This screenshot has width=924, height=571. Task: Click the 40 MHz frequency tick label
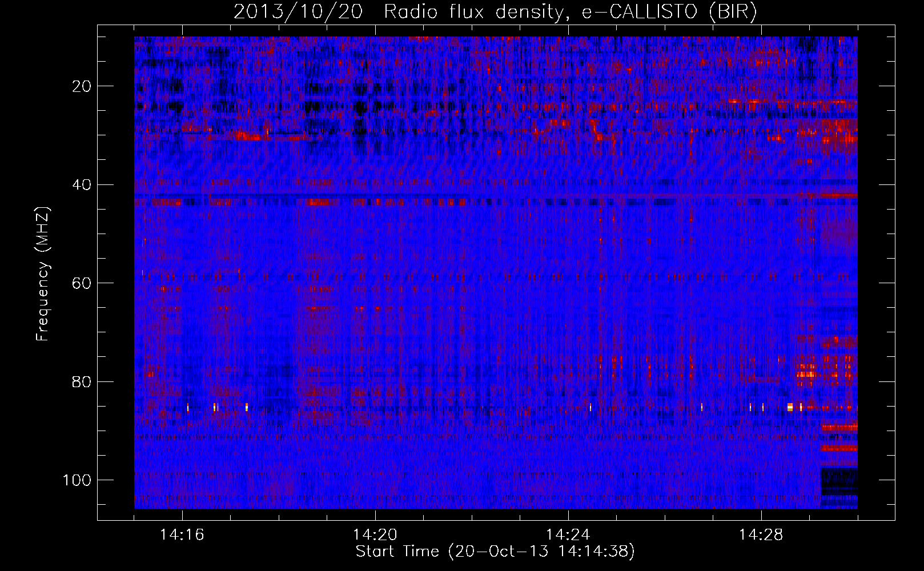click(82, 185)
